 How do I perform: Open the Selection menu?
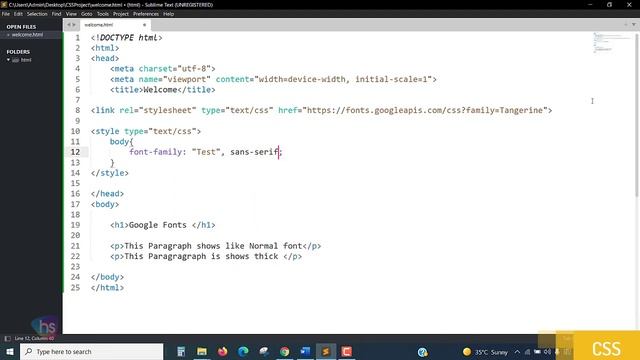(x=37, y=14)
